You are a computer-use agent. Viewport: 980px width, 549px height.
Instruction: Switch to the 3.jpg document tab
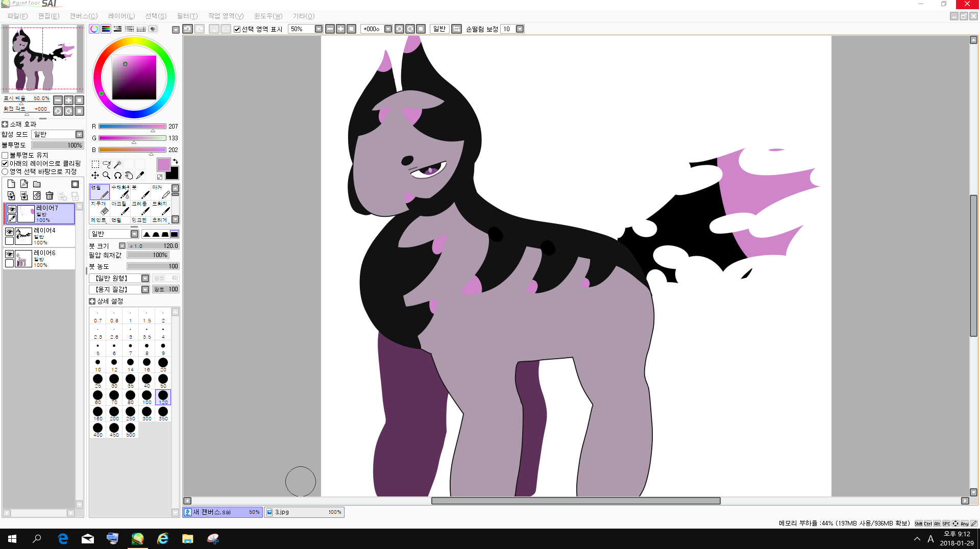304,512
